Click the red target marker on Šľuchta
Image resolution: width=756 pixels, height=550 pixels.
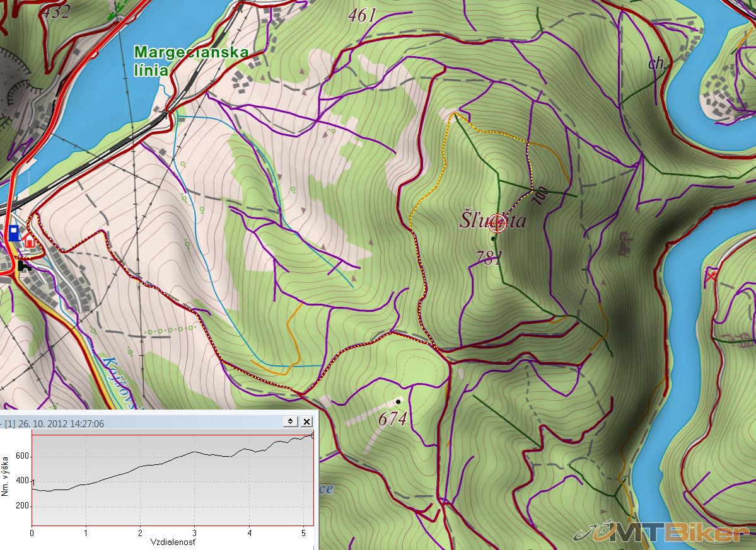[x=497, y=223]
